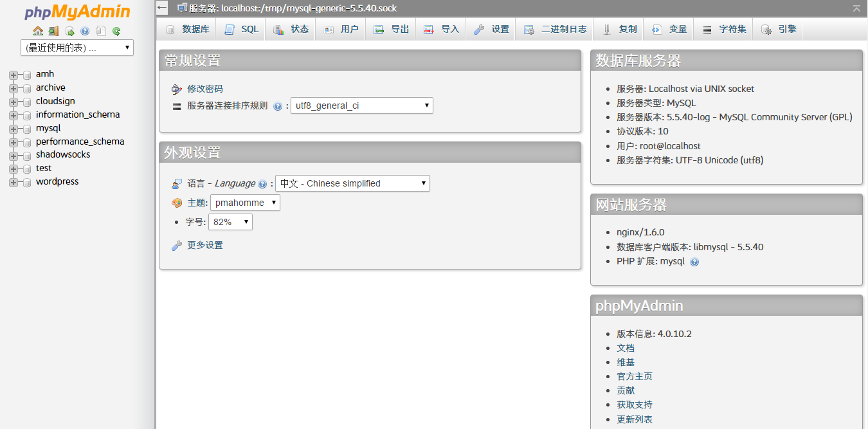Open the language dropdown showing 中文 - Chinese simplified

pyautogui.click(x=352, y=183)
